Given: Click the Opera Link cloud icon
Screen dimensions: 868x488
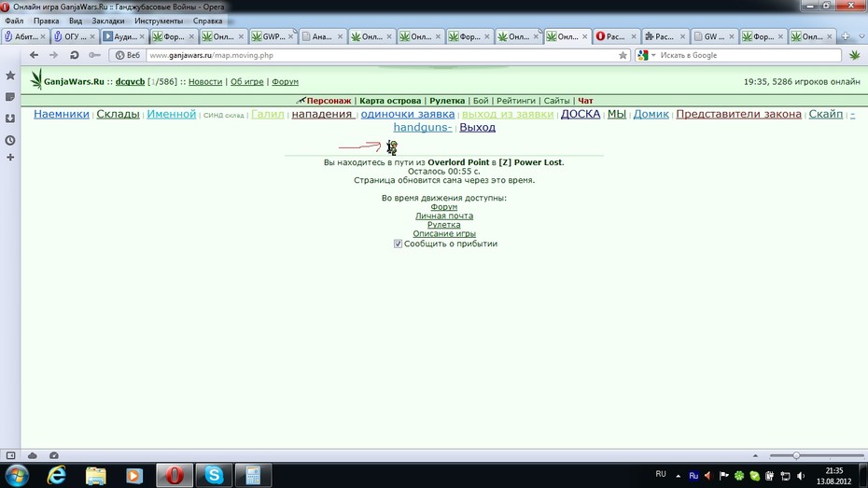Looking at the screenshot, I should (x=33, y=455).
